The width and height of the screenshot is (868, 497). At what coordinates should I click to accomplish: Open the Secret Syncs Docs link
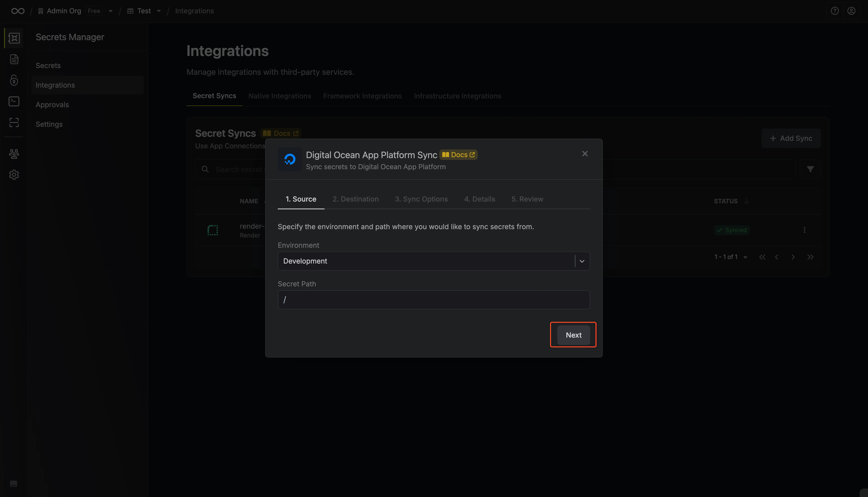click(281, 134)
